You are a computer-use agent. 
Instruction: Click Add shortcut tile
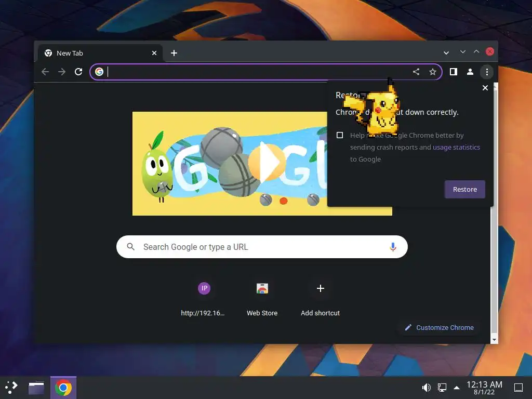pos(320,299)
